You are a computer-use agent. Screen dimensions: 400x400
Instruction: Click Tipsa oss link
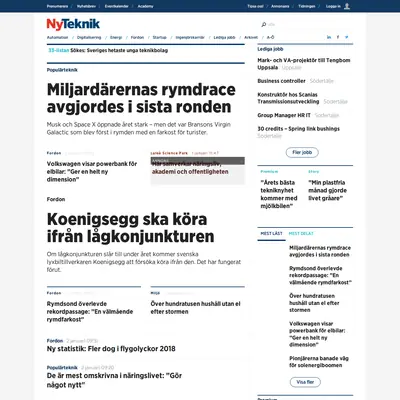[255, 6]
